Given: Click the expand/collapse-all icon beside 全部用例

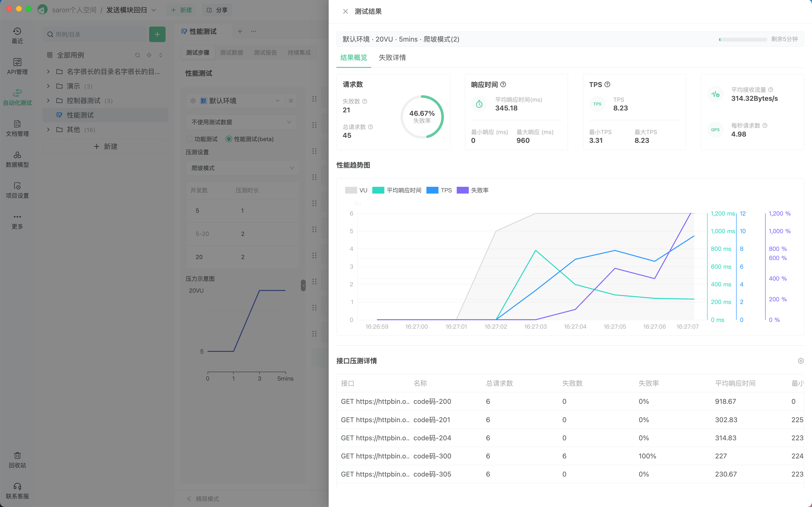Looking at the screenshot, I should [x=161, y=55].
